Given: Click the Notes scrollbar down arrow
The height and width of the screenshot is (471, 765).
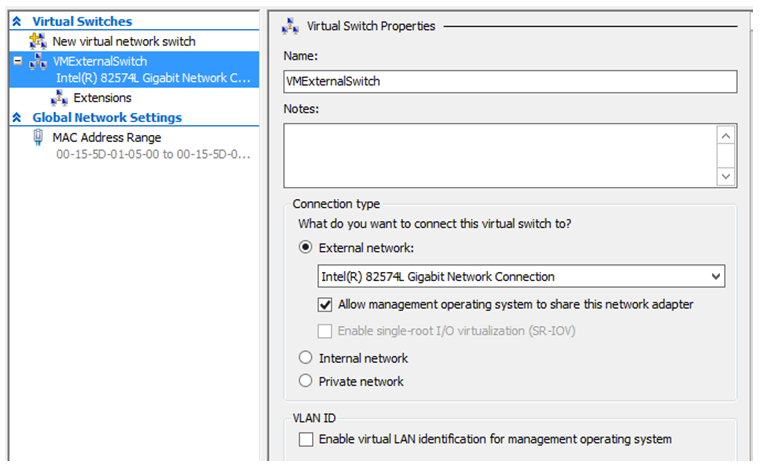Looking at the screenshot, I should [x=726, y=176].
